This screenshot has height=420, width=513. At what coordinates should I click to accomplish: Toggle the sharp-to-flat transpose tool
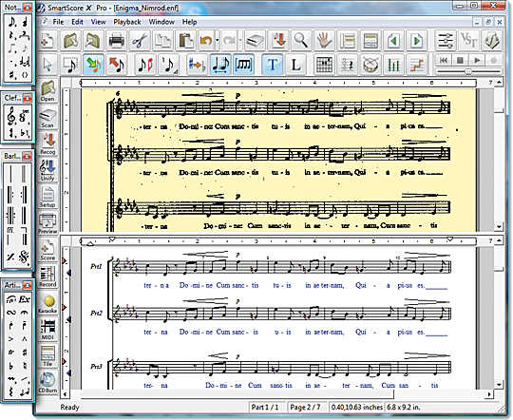click(198, 65)
